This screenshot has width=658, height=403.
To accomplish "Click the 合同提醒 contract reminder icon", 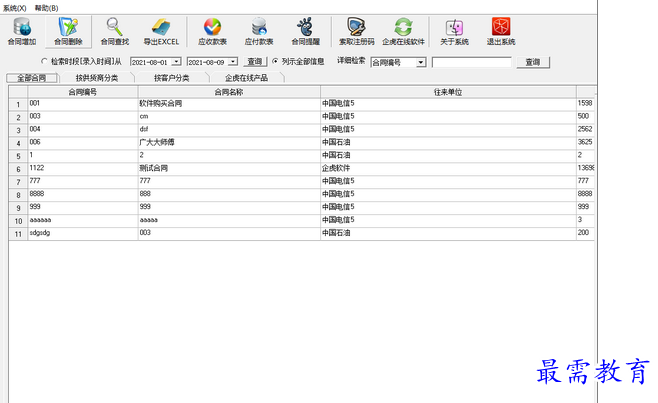I will (x=306, y=31).
